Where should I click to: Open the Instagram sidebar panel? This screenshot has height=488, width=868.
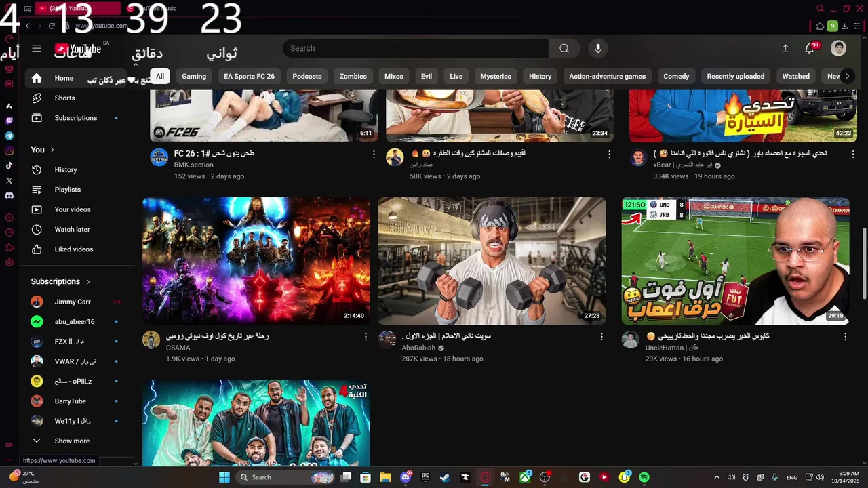pos(9,150)
